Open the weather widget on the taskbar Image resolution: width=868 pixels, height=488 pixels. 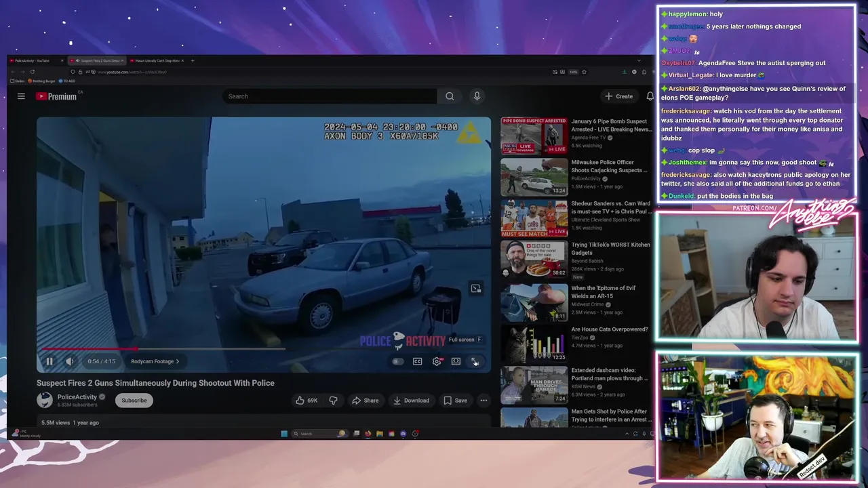click(26, 434)
